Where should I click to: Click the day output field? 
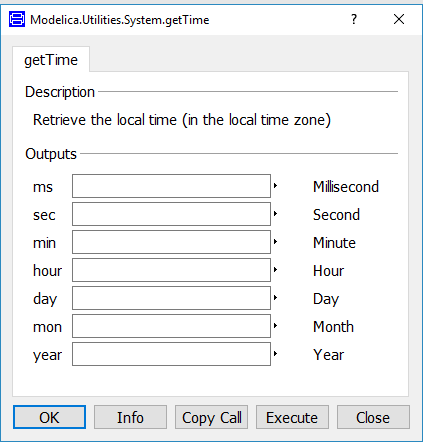[171, 298]
